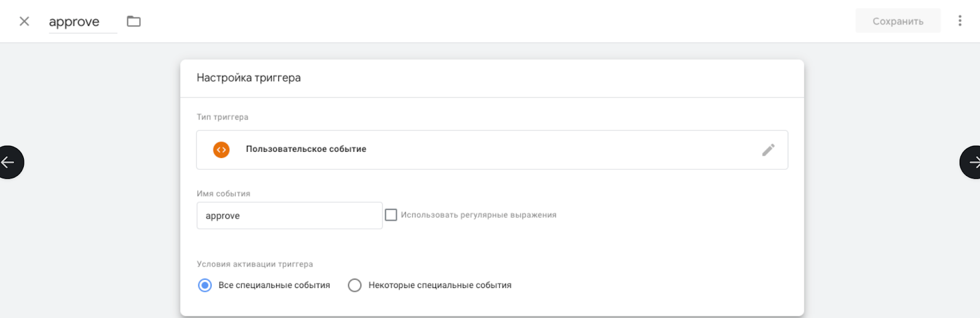Image resolution: width=980 pixels, height=318 pixels.
Task: Go back using the left arrow circle
Action: [9, 162]
